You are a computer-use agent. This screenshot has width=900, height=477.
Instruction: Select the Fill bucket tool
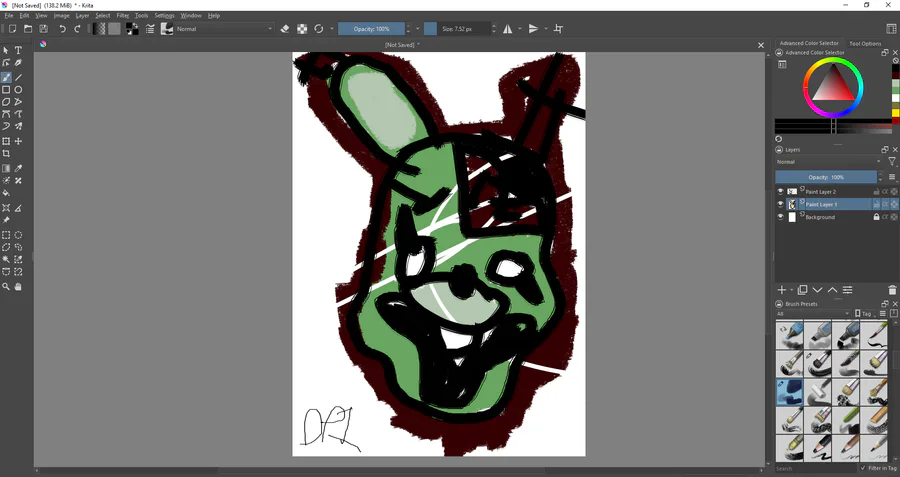(6, 193)
